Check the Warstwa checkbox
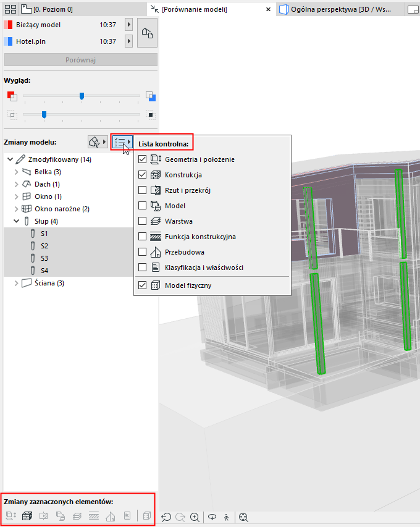420x527 pixels. (x=143, y=221)
